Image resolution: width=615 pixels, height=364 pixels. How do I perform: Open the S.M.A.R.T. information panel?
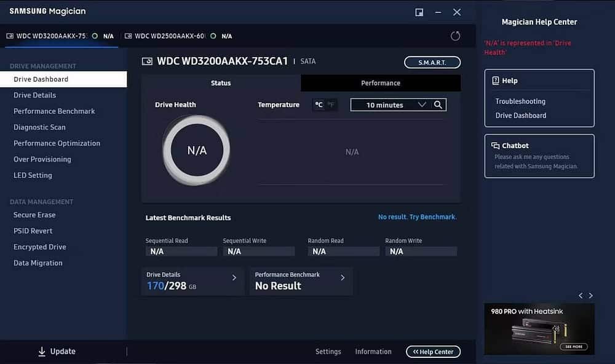coord(432,62)
